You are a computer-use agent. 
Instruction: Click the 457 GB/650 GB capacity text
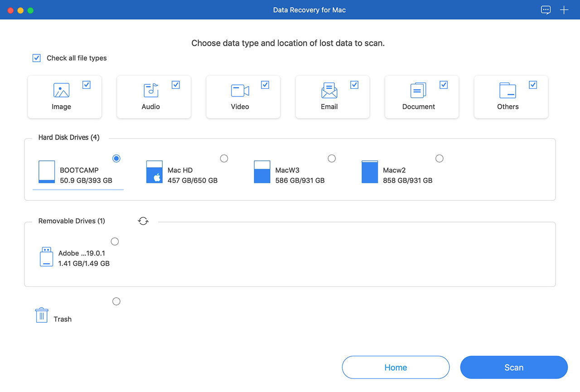point(193,180)
